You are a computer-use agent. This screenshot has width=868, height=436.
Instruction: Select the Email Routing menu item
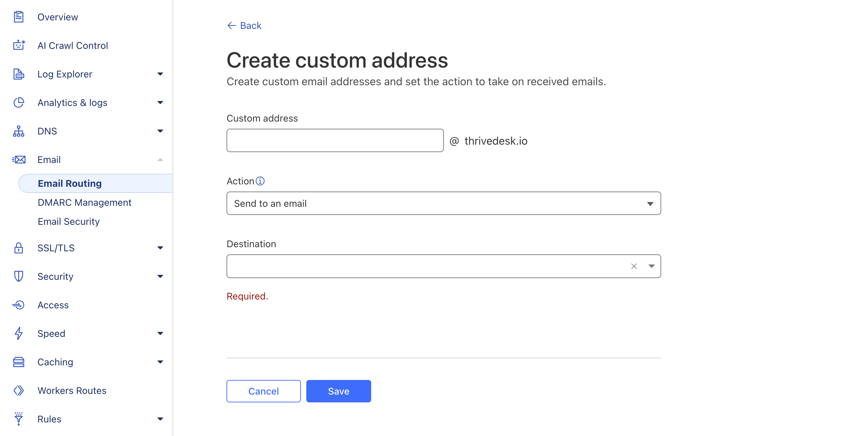(x=70, y=183)
